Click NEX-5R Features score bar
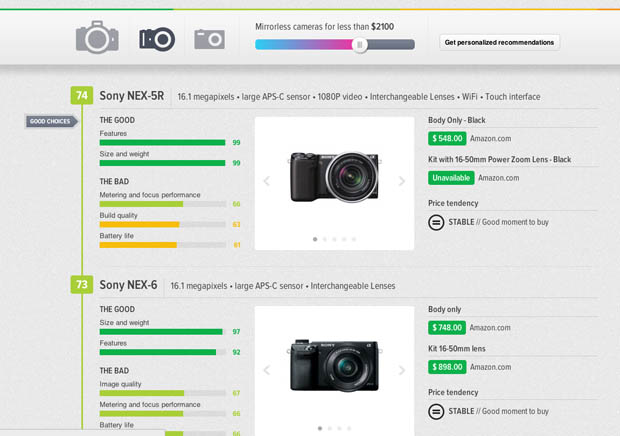The height and width of the screenshot is (436, 620). (163, 142)
